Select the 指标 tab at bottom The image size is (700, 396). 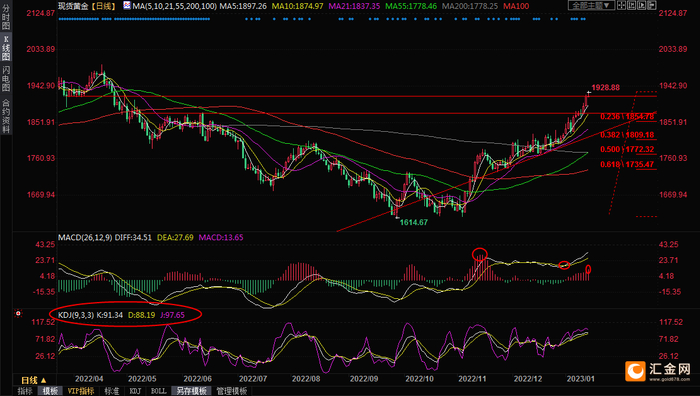(x=25, y=391)
